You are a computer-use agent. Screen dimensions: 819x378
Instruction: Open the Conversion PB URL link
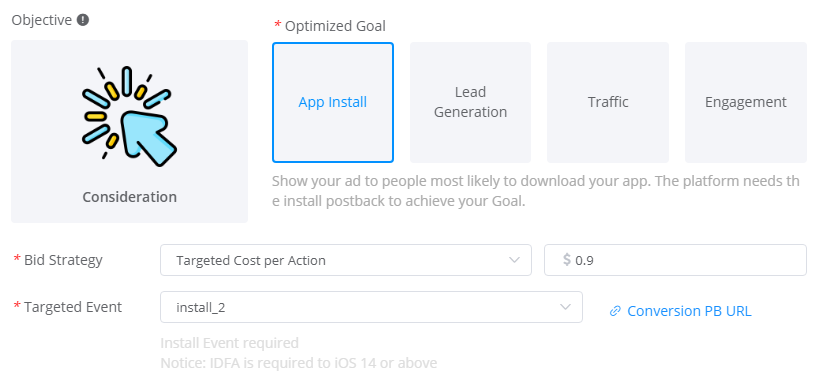(x=689, y=311)
